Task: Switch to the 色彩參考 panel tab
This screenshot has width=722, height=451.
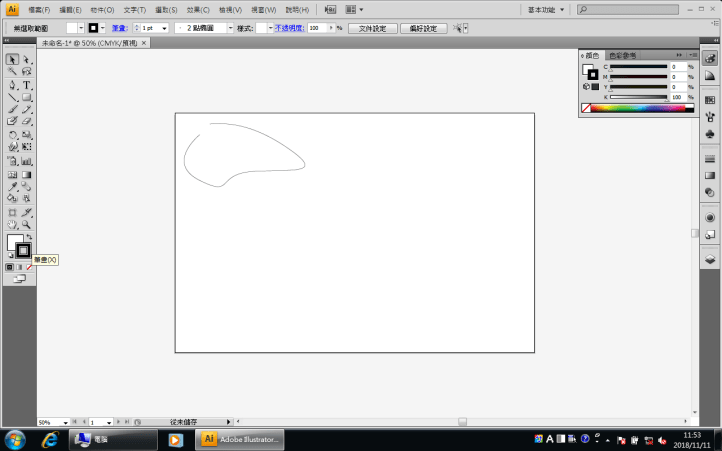Action: (x=622, y=55)
